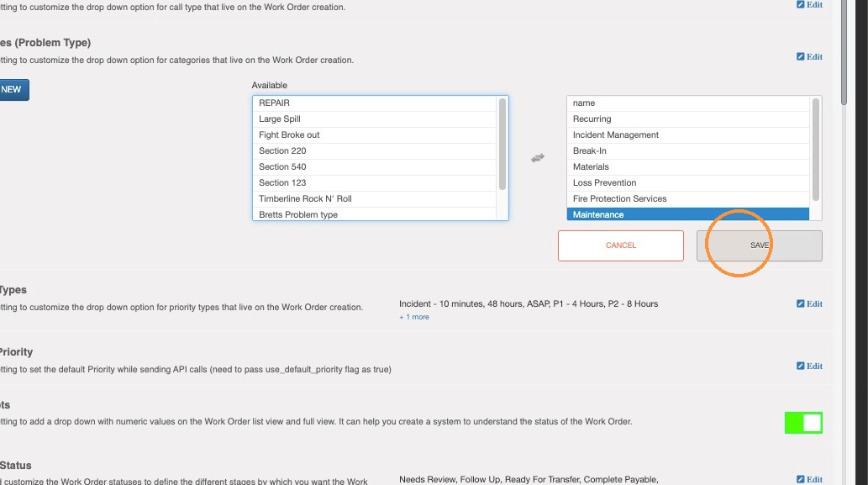Select Break-In in the selected list

(687, 150)
